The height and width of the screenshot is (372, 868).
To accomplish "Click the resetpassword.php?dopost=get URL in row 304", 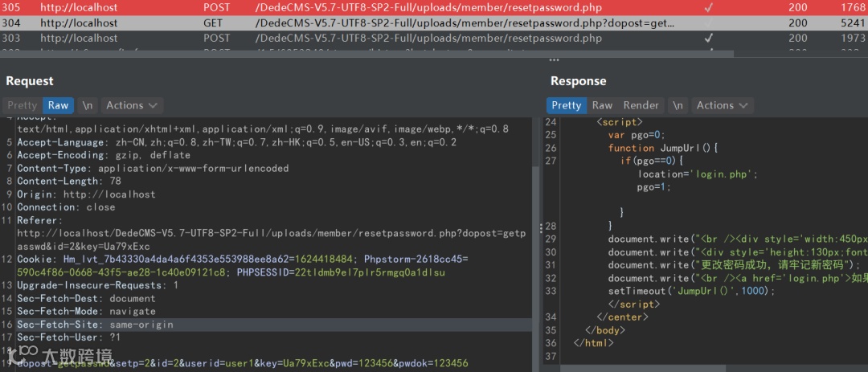I will click(x=465, y=23).
